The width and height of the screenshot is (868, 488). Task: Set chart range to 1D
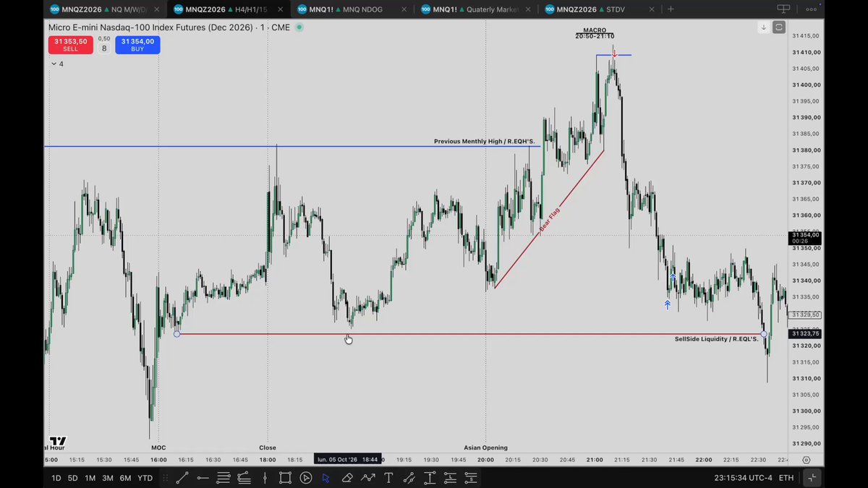tap(56, 478)
